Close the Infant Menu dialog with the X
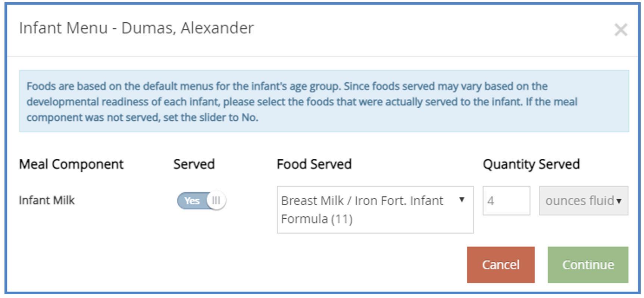This screenshot has height=298, width=644. [x=620, y=30]
